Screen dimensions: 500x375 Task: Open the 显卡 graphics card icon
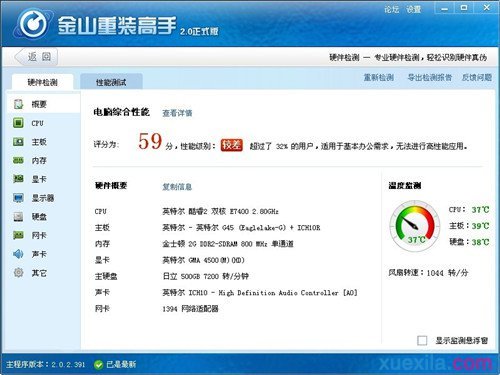18,179
